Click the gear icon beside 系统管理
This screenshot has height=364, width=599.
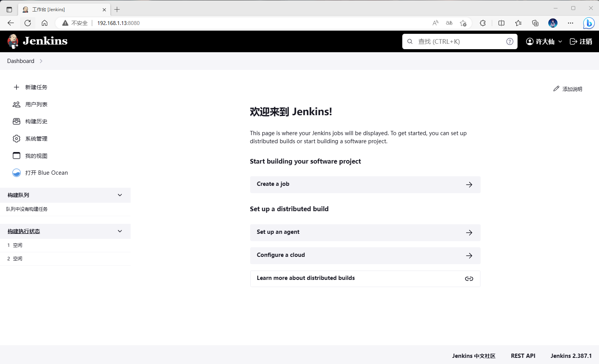click(x=17, y=139)
